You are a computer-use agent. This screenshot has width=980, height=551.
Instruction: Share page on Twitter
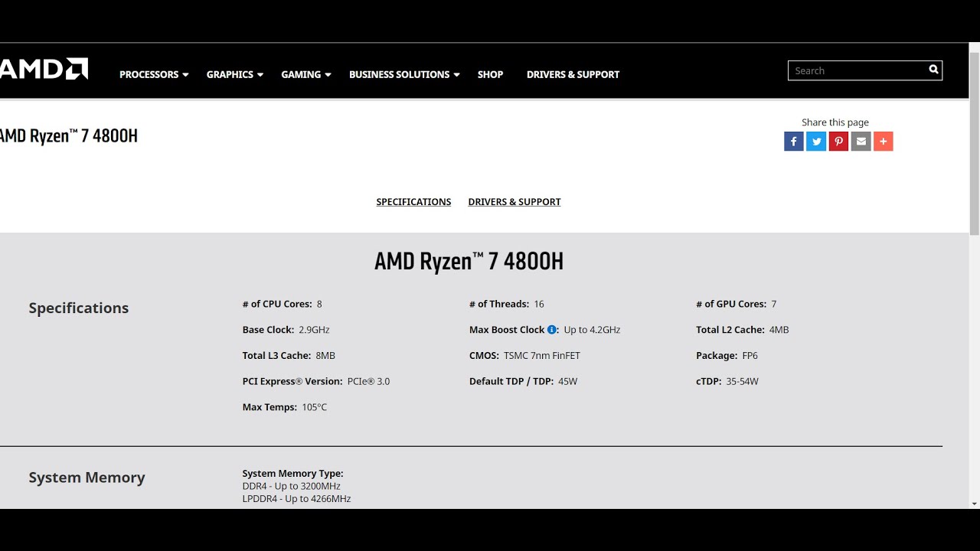click(x=816, y=142)
